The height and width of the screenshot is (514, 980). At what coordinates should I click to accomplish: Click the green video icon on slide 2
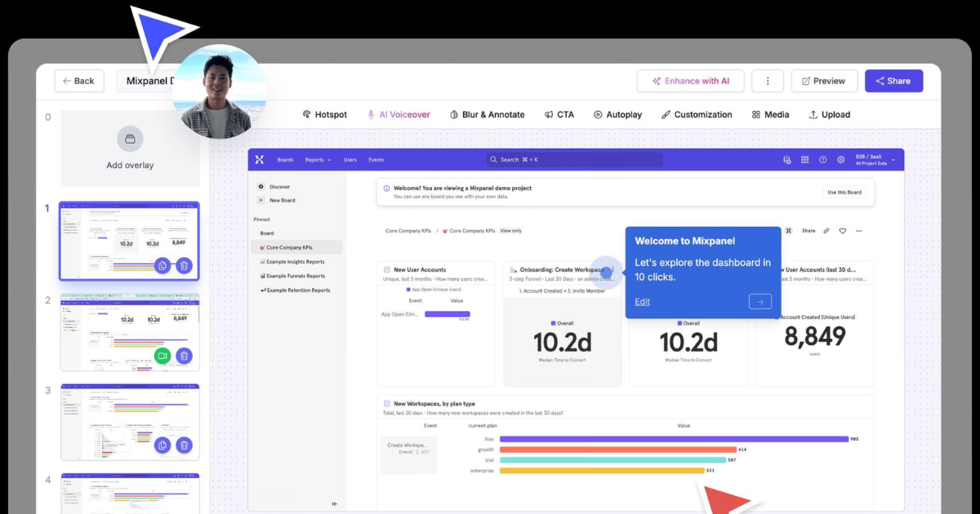point(163,356)
